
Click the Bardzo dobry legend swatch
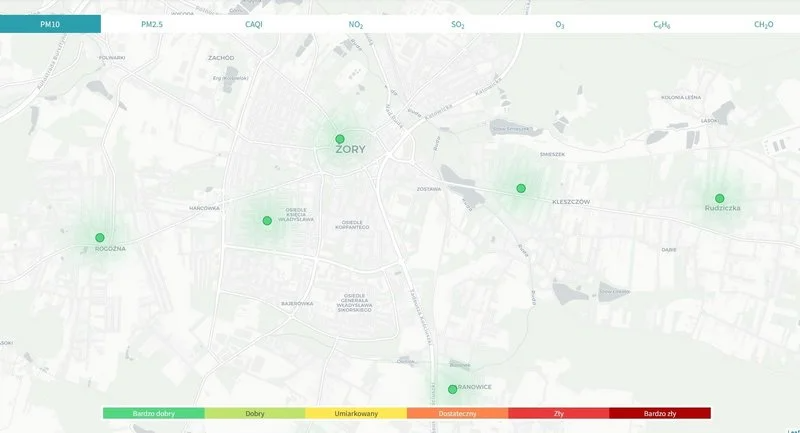(x=153, y=413)
